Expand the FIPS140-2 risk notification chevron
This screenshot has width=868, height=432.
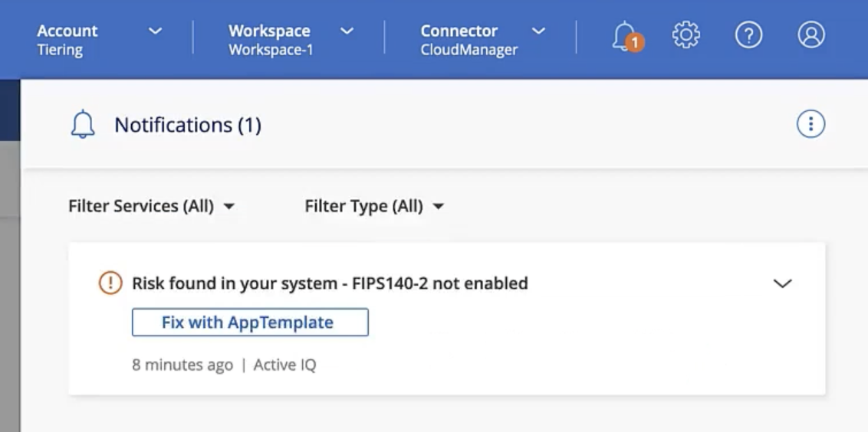tap(781, 283)
